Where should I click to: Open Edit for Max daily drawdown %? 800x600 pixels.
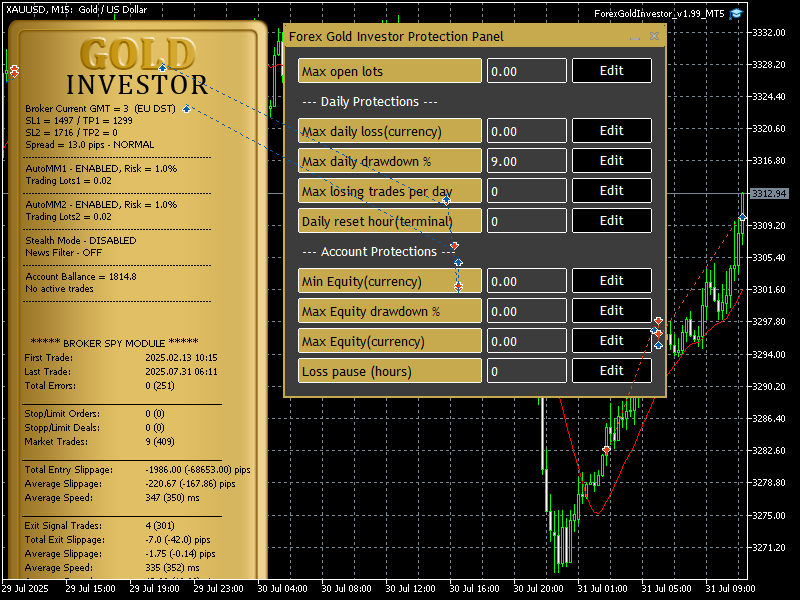(611, 161)
